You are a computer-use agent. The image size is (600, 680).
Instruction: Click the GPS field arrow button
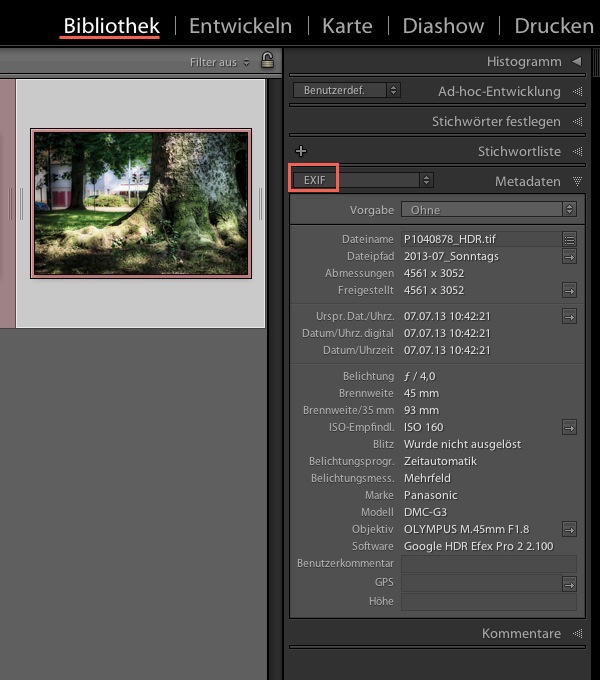point(569,583)
